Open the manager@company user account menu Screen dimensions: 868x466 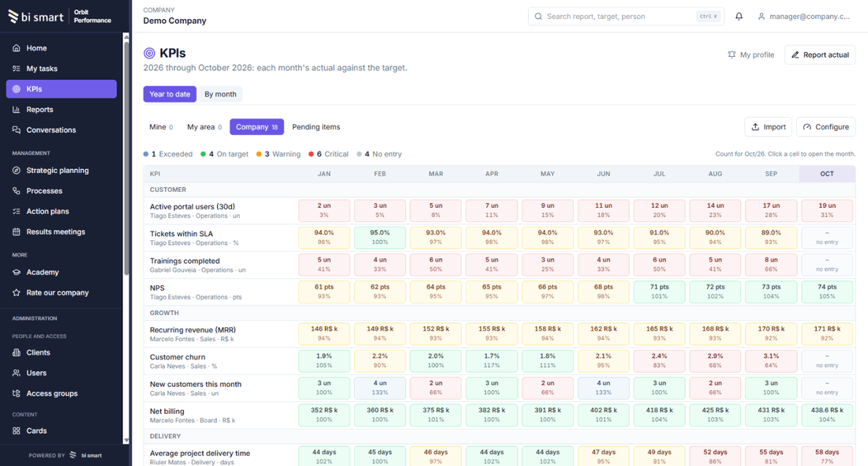(x=804, y=17)
